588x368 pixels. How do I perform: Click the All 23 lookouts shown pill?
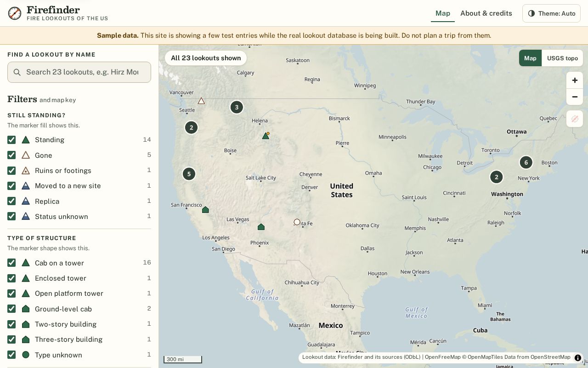(206, 58)
